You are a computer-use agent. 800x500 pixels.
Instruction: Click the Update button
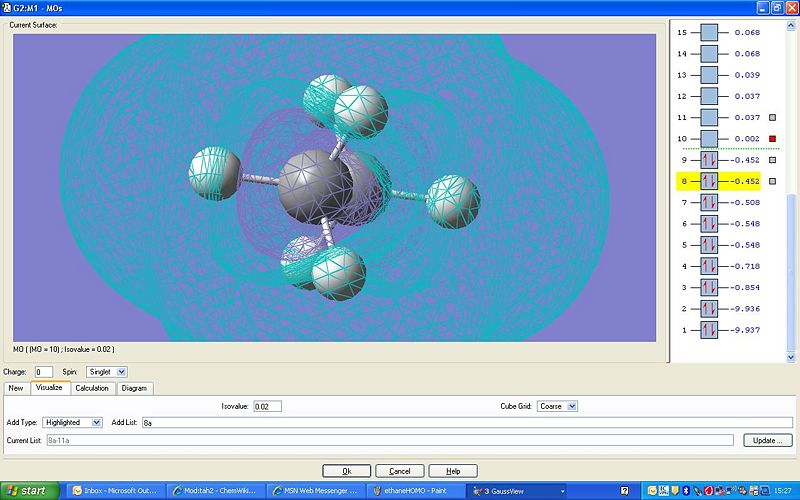coord(768,440)
